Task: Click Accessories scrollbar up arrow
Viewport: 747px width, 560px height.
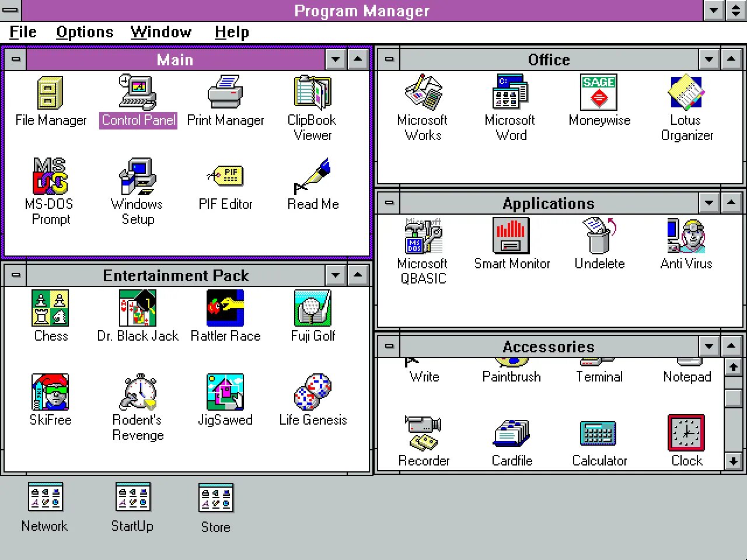Action: point(733,367)
